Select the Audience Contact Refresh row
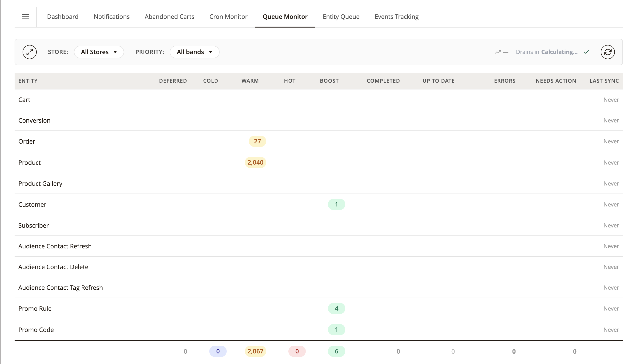637x364 pixels. [x=318, y=246]
